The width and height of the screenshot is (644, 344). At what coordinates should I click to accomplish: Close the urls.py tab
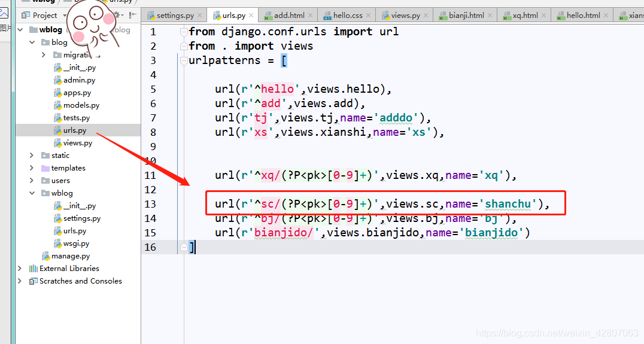pos(251,16)
